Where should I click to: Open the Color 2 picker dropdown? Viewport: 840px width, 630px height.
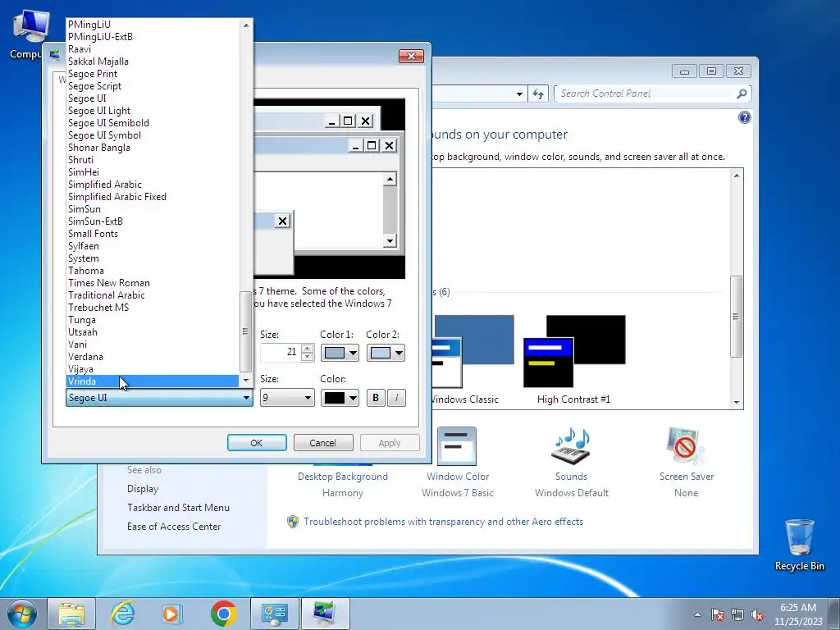point(386,353)
